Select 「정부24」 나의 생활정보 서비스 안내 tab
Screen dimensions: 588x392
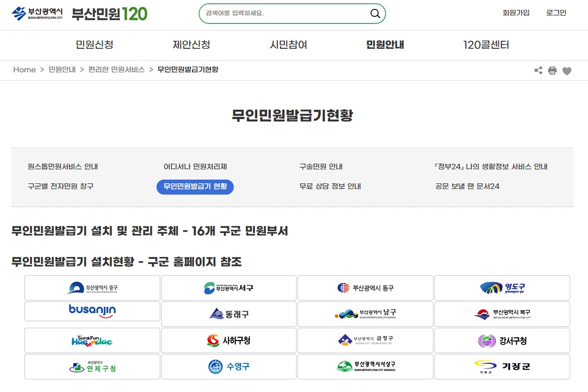tap(491, 167)
